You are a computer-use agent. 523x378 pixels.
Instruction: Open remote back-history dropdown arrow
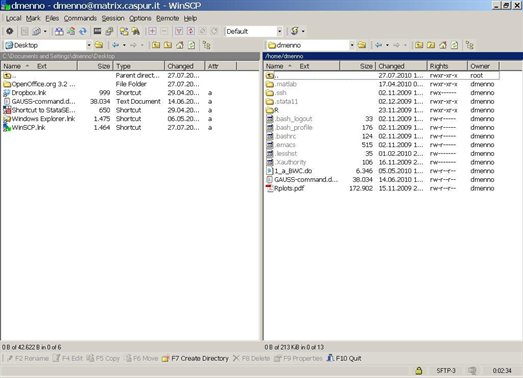tap(387, 45)
